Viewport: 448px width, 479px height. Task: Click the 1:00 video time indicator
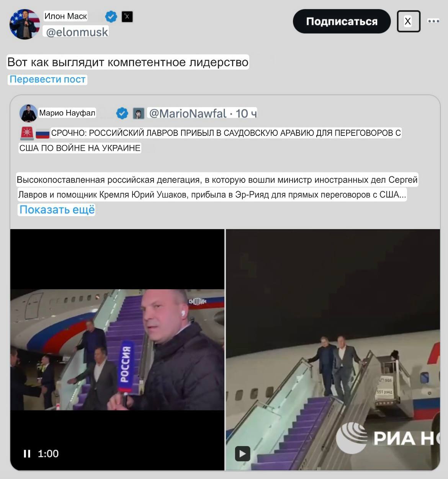pos(48,454)
